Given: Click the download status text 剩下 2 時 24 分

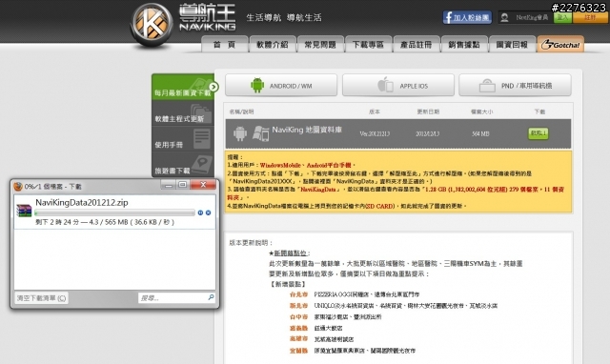Looking at the screenshot, I should click(x=57, y=222).
